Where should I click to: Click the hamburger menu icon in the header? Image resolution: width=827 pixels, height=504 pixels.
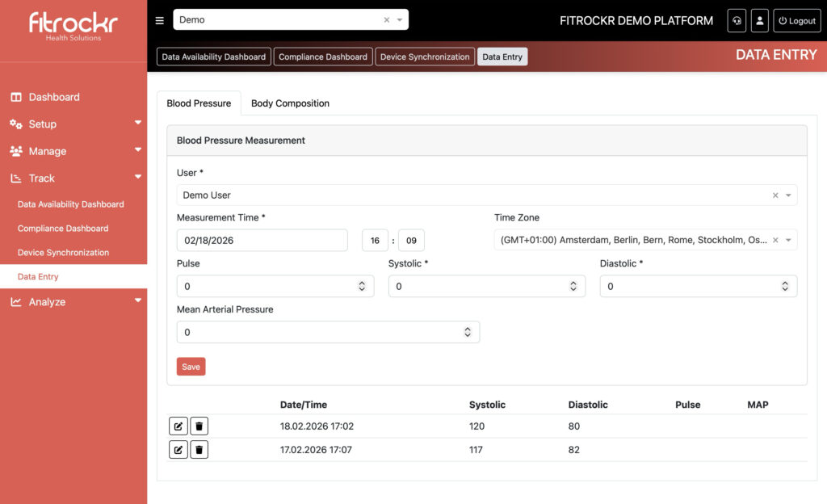tap(160, 20)
